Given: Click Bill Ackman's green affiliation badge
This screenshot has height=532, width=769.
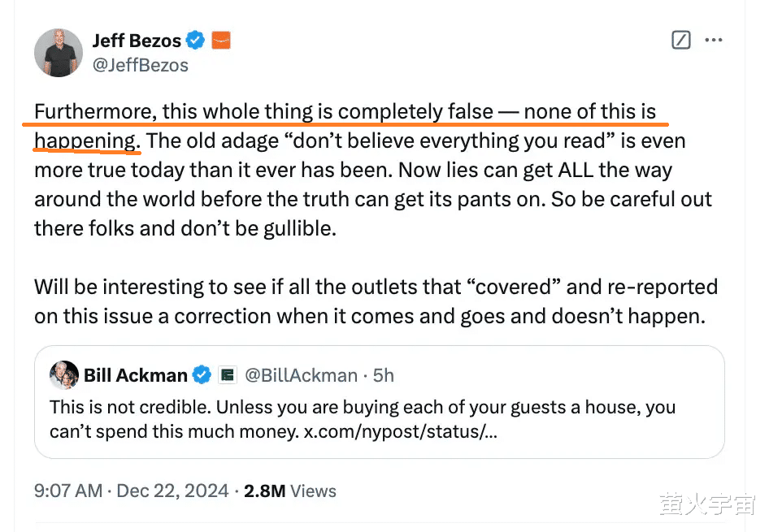Looking at the screenshot, I should pyautogui.click(x=227, y=375).
